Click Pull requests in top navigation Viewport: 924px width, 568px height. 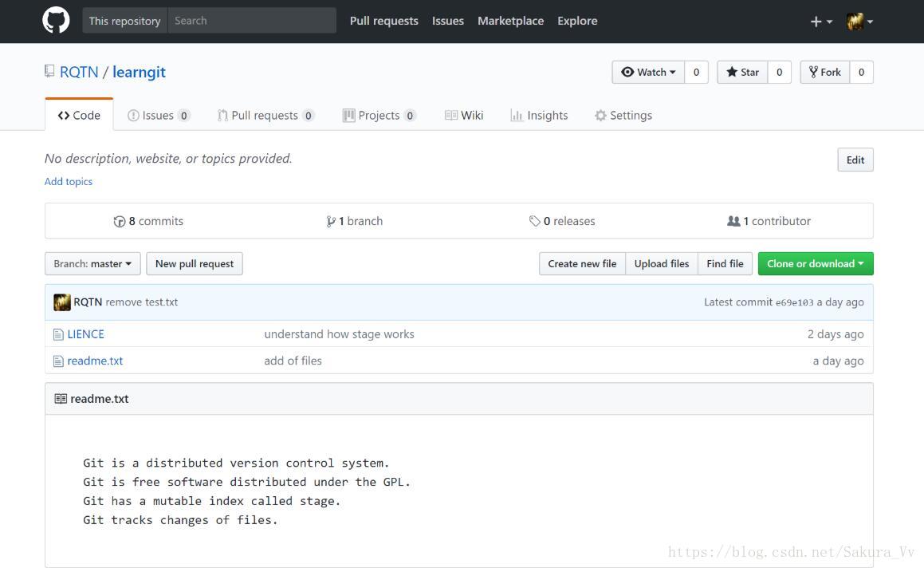tap(384, 21)
